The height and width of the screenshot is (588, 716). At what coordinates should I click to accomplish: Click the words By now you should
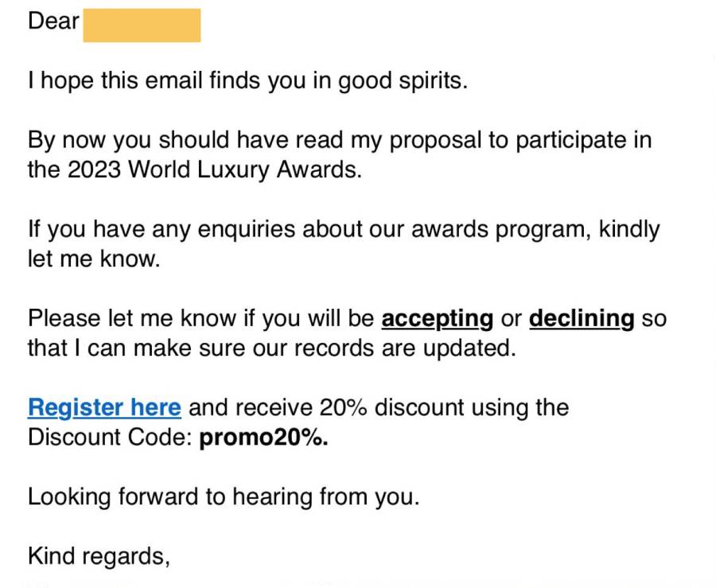[x=128, y=140]
